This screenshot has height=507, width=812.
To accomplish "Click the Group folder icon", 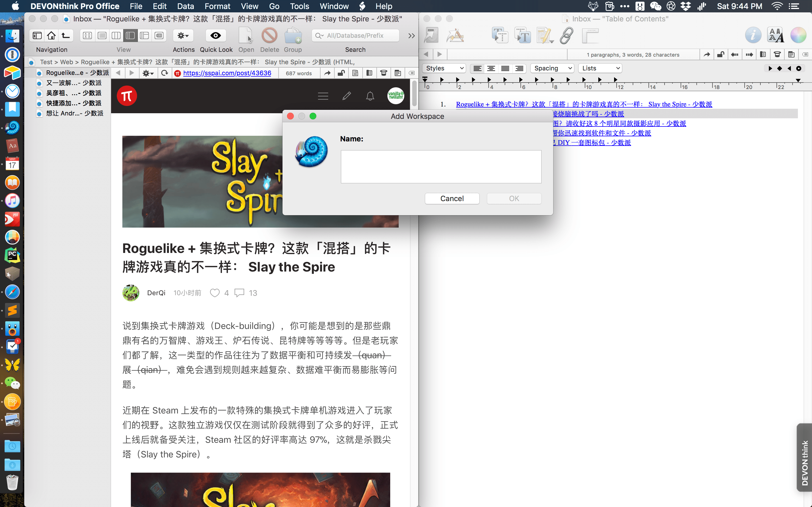I will click(x=293, y=35).
